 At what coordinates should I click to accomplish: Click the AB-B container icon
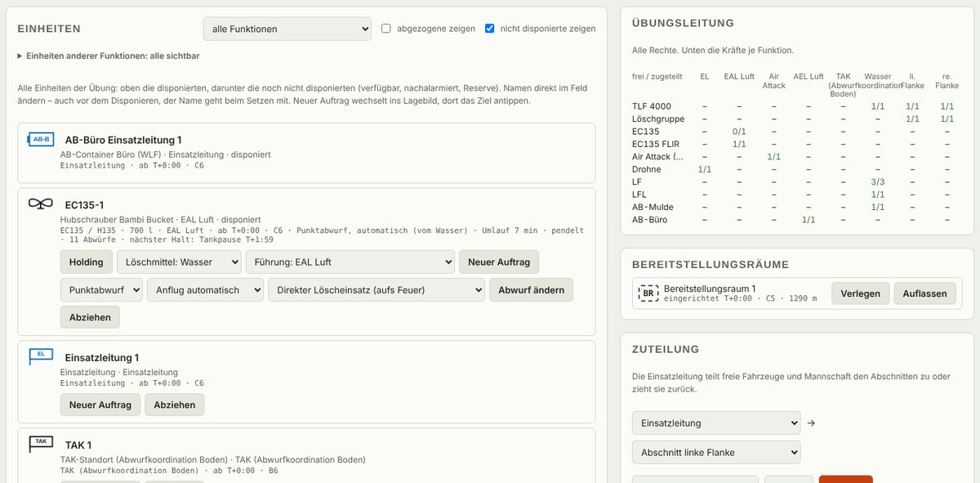point(40,139)
